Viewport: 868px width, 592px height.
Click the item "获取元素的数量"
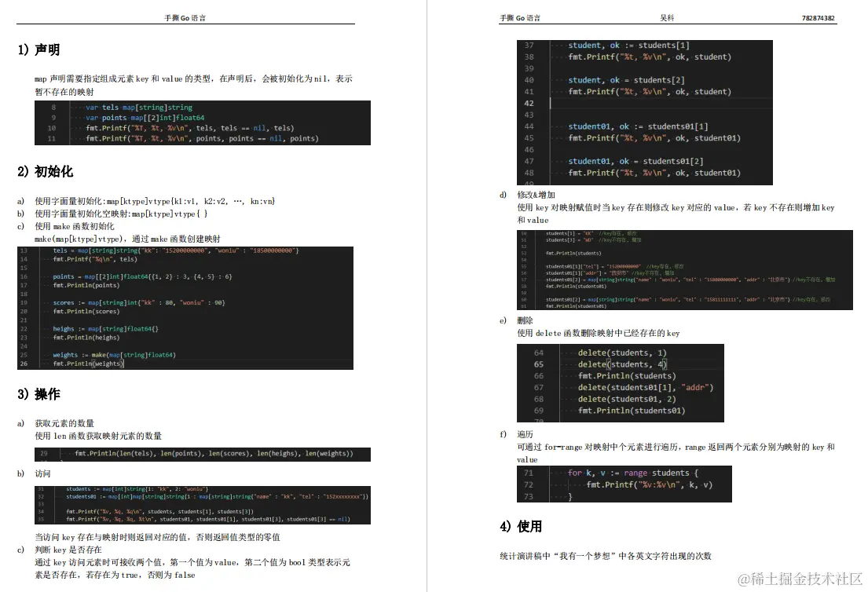(64, 423)
